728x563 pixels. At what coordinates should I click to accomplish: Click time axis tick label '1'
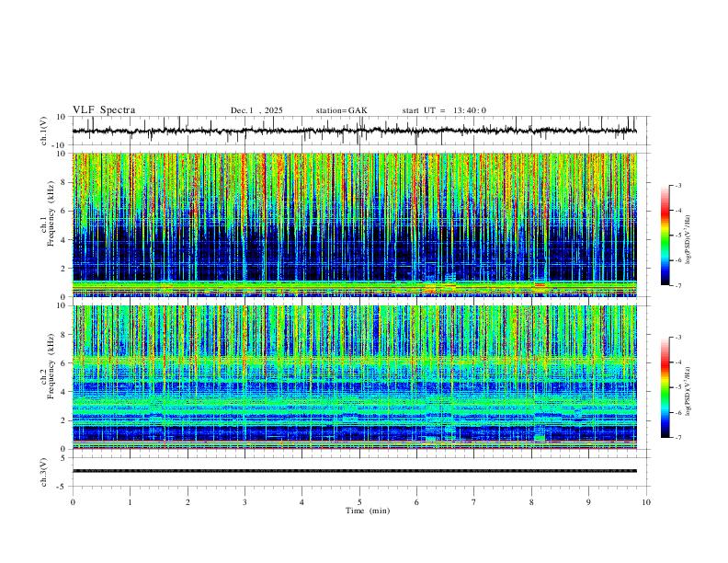[130, 502]
